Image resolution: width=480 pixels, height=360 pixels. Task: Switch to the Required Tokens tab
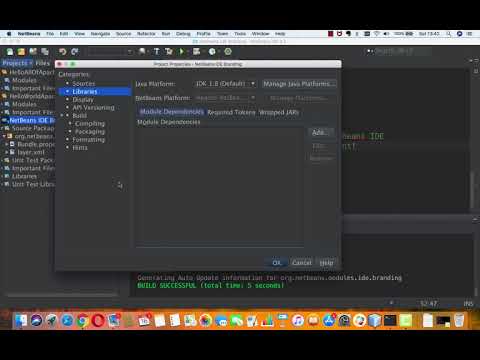231,112
